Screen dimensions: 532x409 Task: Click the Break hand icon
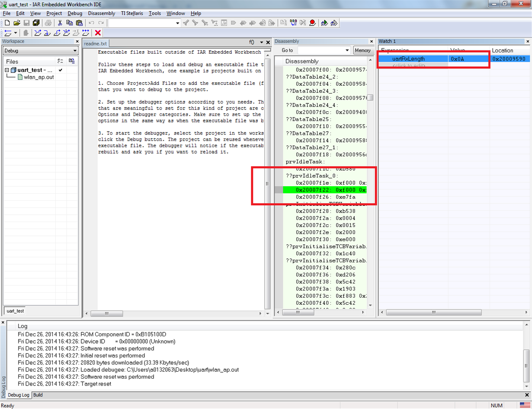(x=26, y=33)
